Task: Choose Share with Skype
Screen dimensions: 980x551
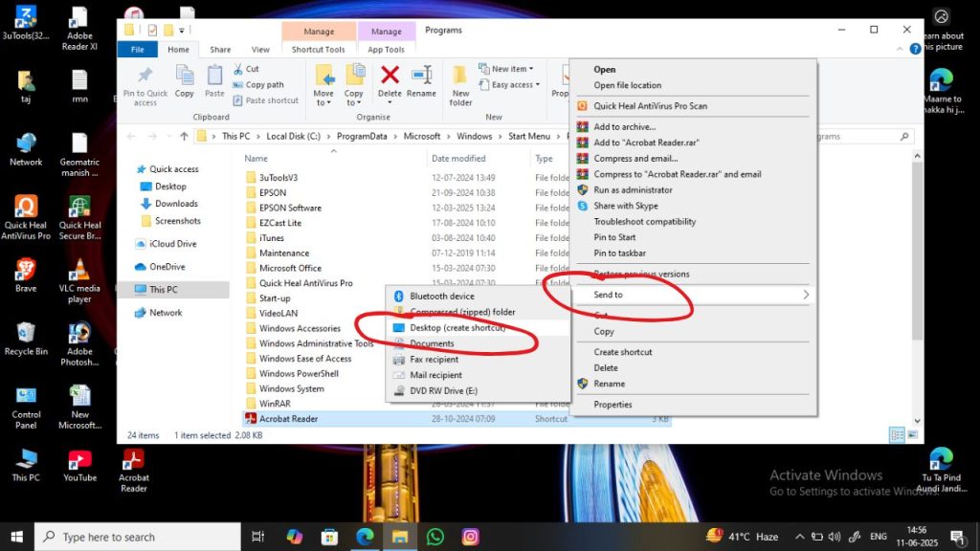Action: point(625,206)
